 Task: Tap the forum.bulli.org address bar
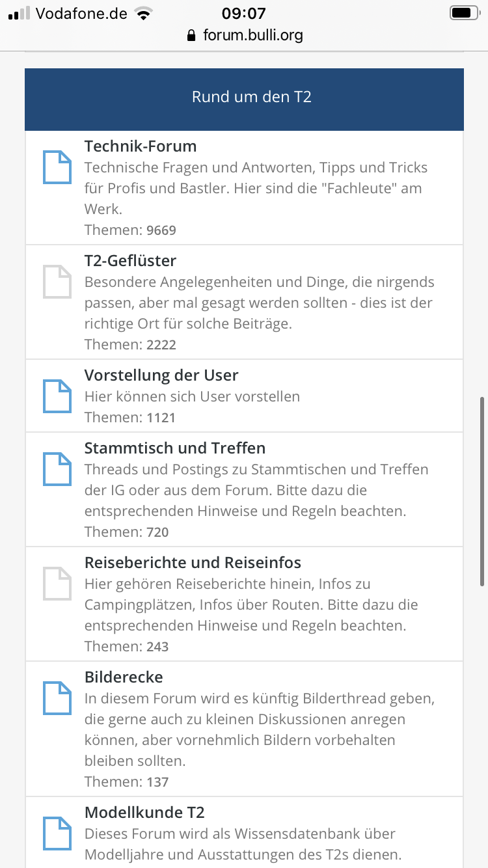click(252, 35)
